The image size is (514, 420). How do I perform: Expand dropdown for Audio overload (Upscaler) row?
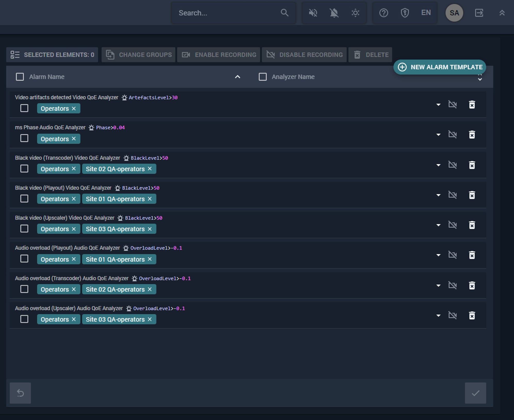click(x=438, y=316)
